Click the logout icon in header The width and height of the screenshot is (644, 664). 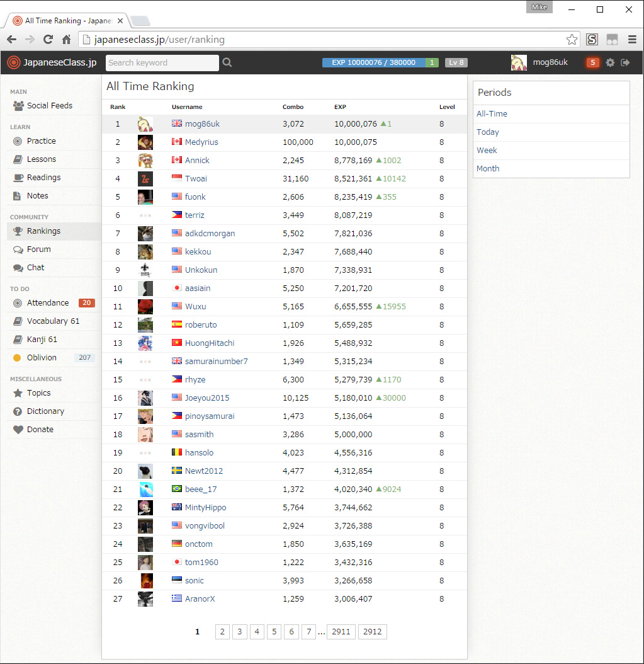pyautogui.click(x=625, y=62)
